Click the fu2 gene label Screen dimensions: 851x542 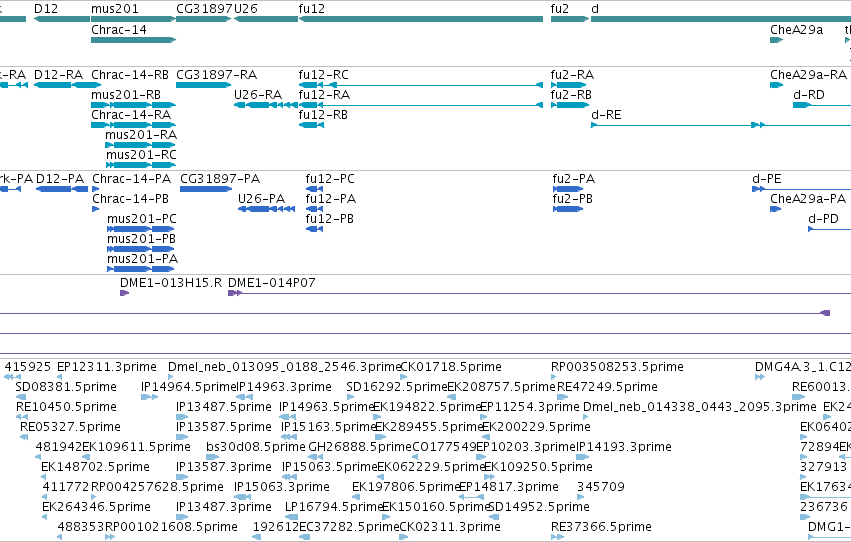tap(560, 9)
